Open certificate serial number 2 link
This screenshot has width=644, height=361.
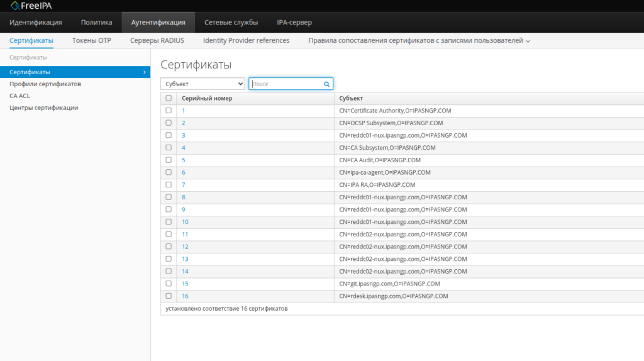(x=183, y=123)
